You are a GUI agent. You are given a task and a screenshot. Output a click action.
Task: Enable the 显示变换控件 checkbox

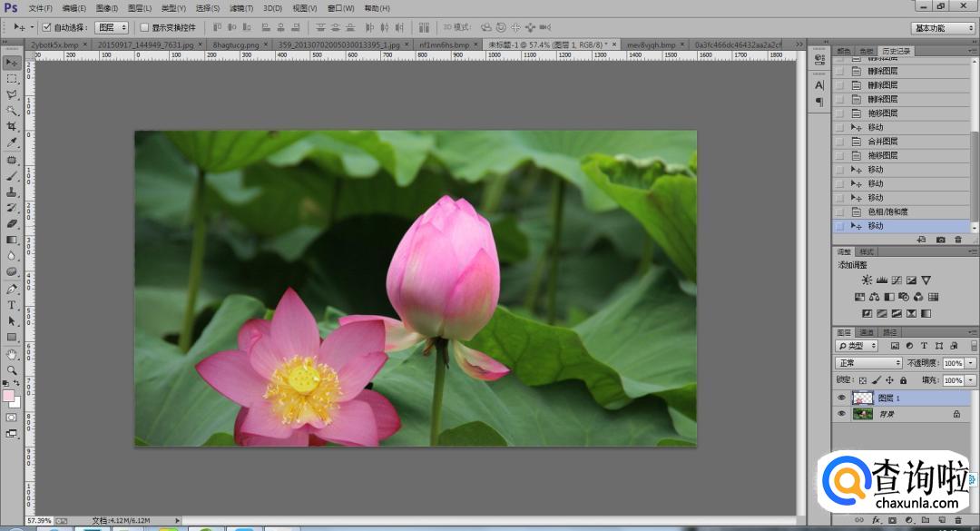click(x=144, y=27)
